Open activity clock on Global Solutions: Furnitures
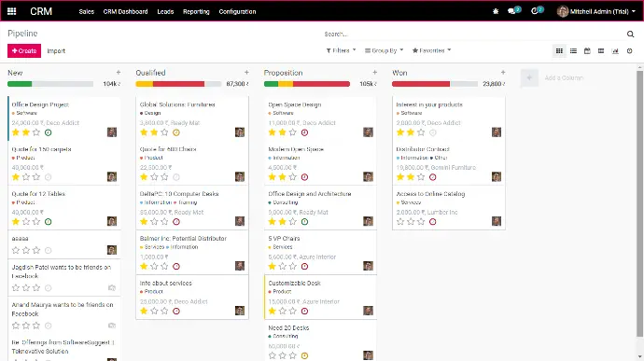The width and height of the screenshot is (644, 361). [176, 132]
